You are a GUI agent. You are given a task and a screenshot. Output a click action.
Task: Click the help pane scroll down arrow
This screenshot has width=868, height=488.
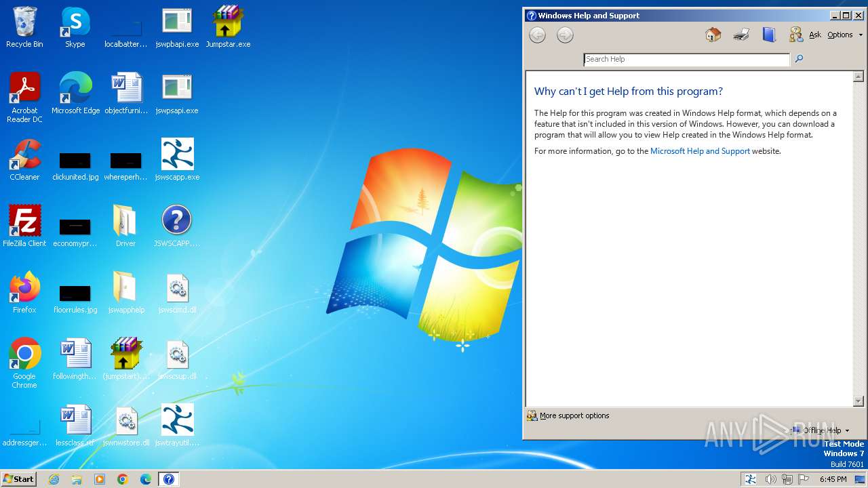click(859, 401)
